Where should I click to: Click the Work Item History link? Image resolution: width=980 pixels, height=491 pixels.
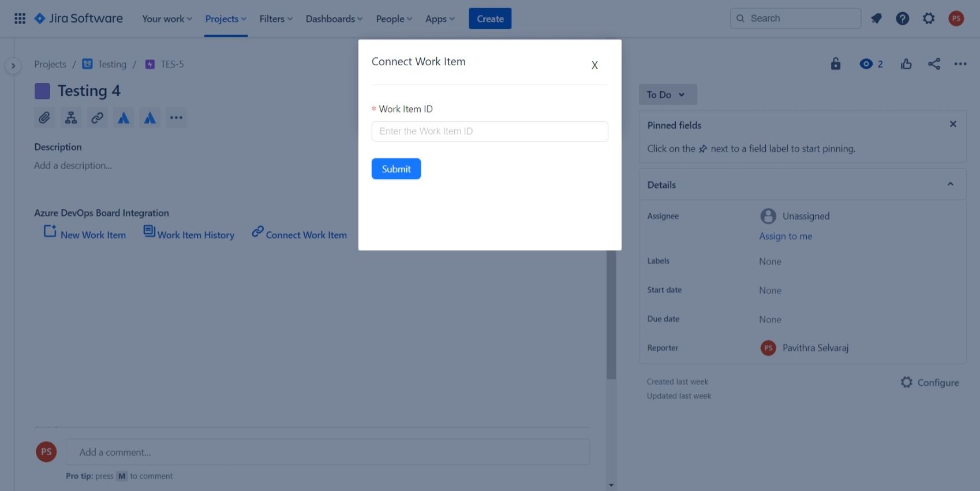196,235
